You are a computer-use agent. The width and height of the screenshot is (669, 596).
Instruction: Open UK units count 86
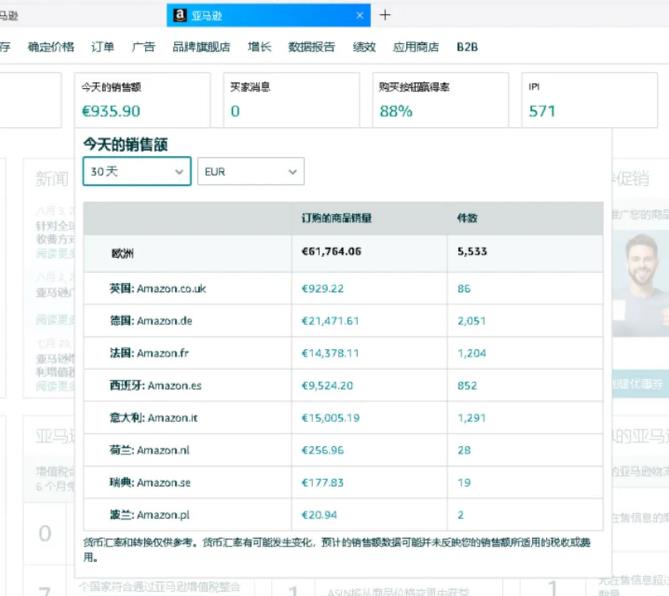click(464, 289)
